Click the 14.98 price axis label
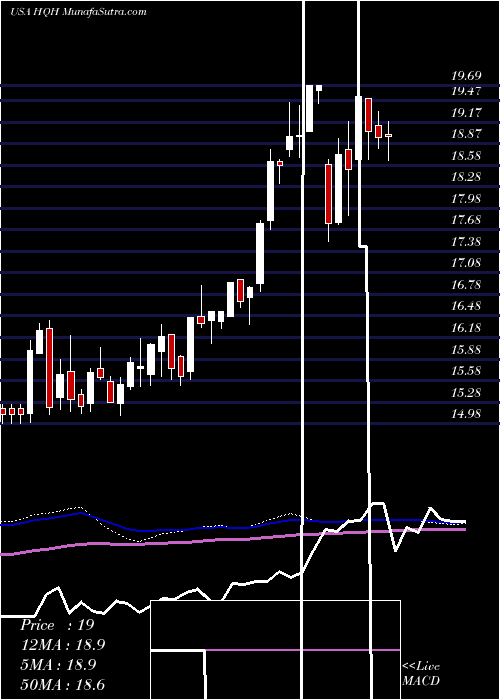 point(467,414)
